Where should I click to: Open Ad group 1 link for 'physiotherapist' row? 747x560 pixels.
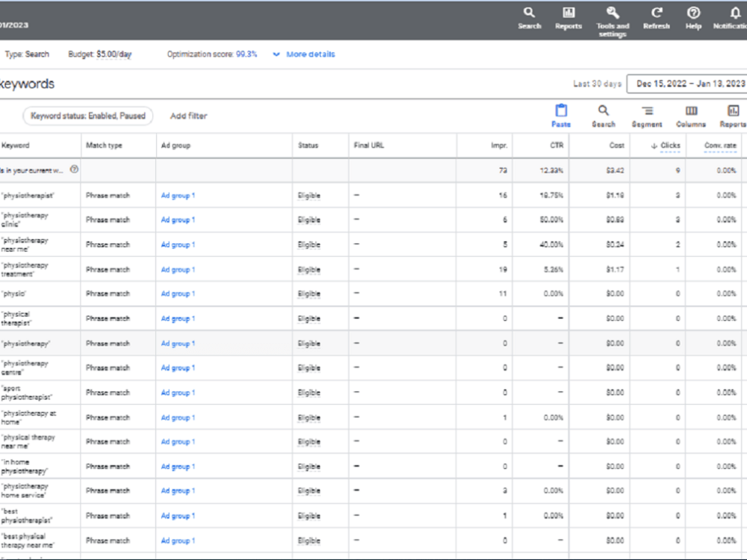coord(178,195)
